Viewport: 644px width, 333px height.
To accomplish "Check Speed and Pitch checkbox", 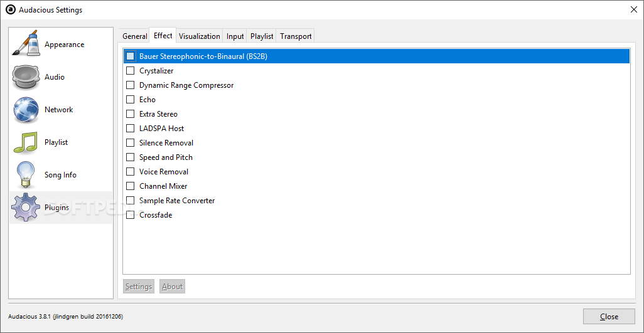I will pyautogui.click(x=130, y=157).
